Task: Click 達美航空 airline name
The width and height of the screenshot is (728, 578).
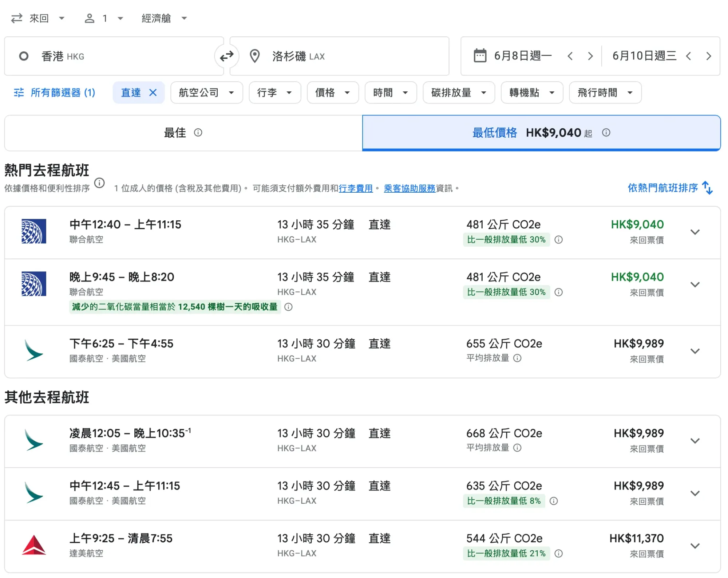Action: (86, 554)
